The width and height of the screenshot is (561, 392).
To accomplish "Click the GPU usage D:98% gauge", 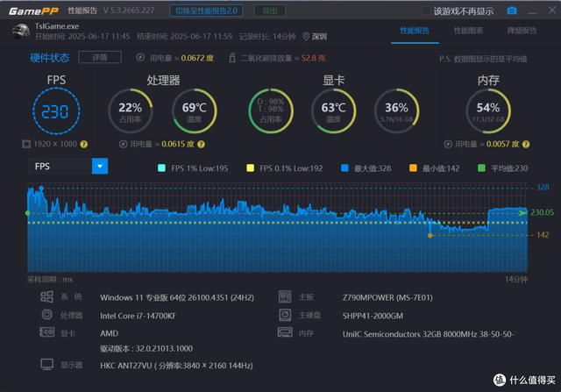I will click(x=271, y=111).
